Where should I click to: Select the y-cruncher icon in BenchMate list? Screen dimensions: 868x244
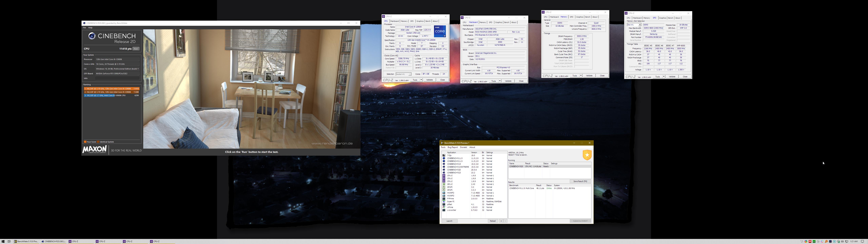point(444,210)
